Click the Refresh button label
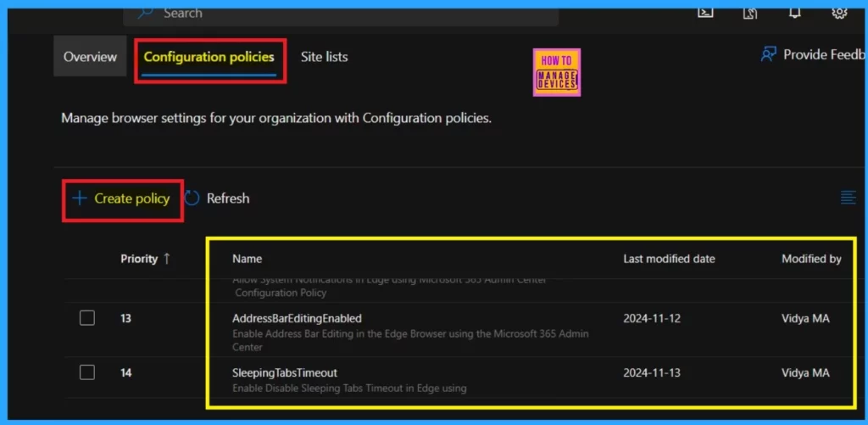The width and height of the screenshot is (868, 425). (x=228, y=199)
